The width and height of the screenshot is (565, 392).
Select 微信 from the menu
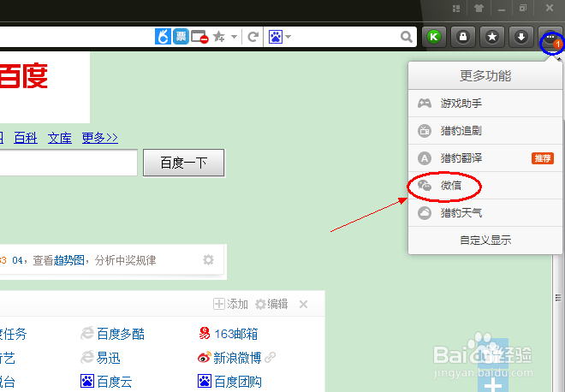coord(485,186)
